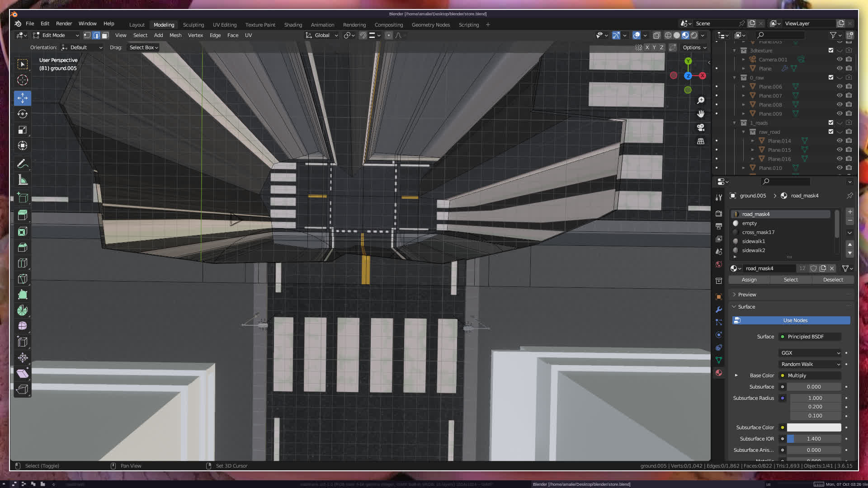Screen dimensions: 868x488
Task: Hide Plane.006 with its eye icon
Action: 840,86
